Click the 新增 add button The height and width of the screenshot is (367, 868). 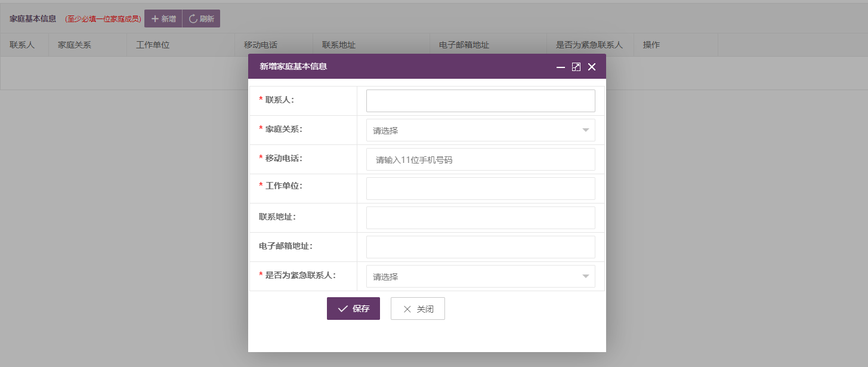(x=163, y=18)
